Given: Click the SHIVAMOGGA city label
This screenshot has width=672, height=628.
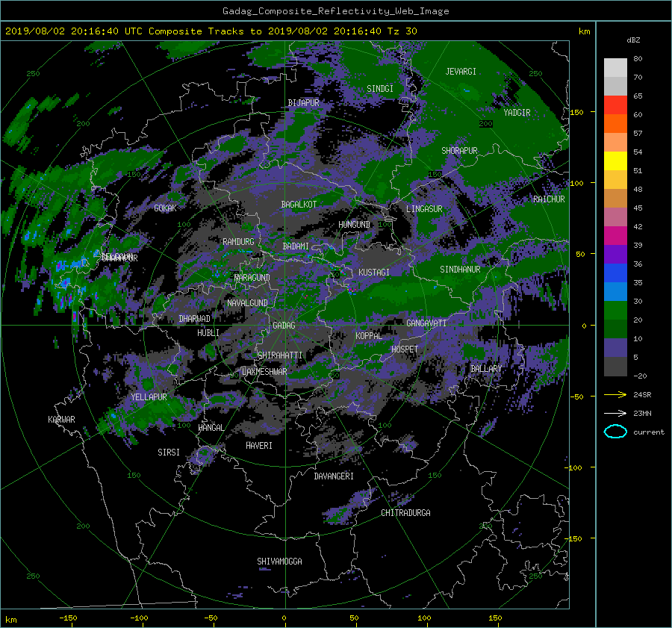Looking at the screenshot, I should [x=279, y=561].
